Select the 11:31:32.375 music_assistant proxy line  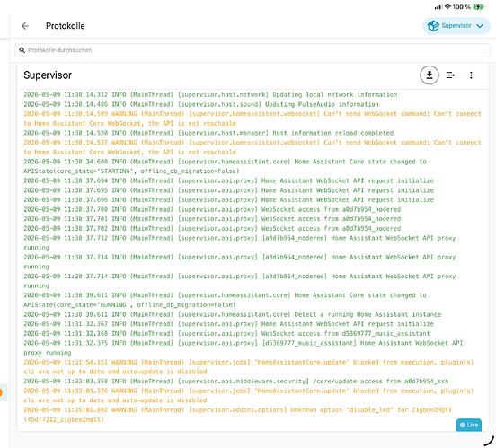click(244, 347)
